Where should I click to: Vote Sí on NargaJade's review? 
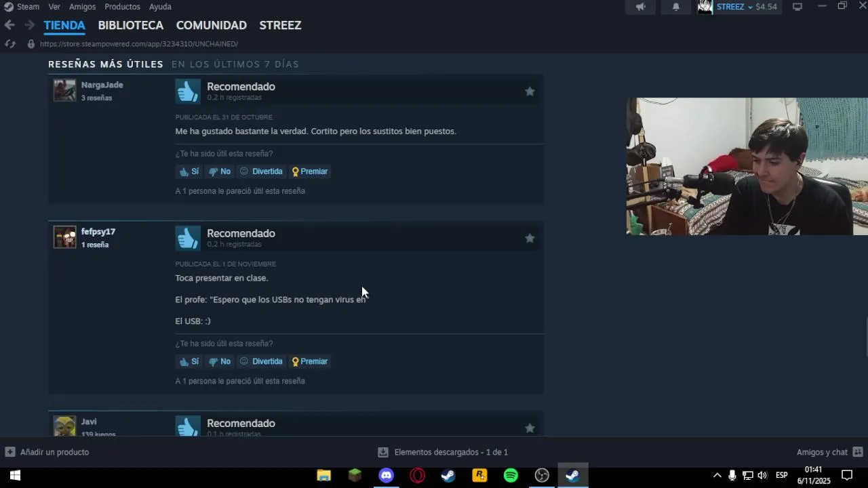[189, 171]
